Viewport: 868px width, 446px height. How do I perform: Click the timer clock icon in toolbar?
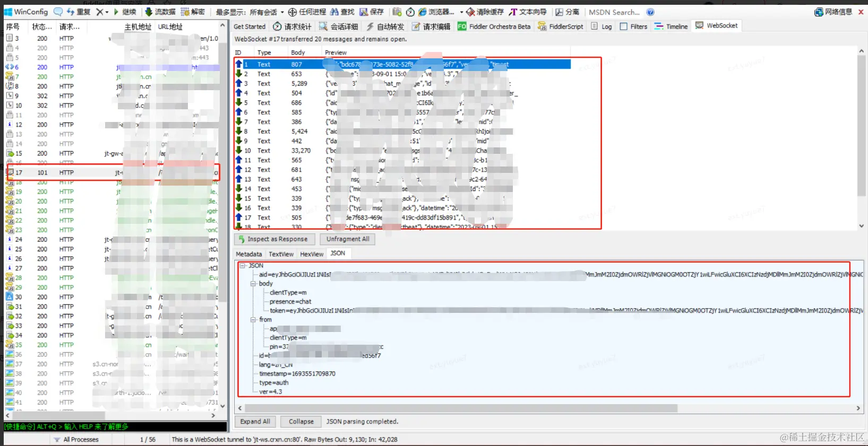coord(410,12)
